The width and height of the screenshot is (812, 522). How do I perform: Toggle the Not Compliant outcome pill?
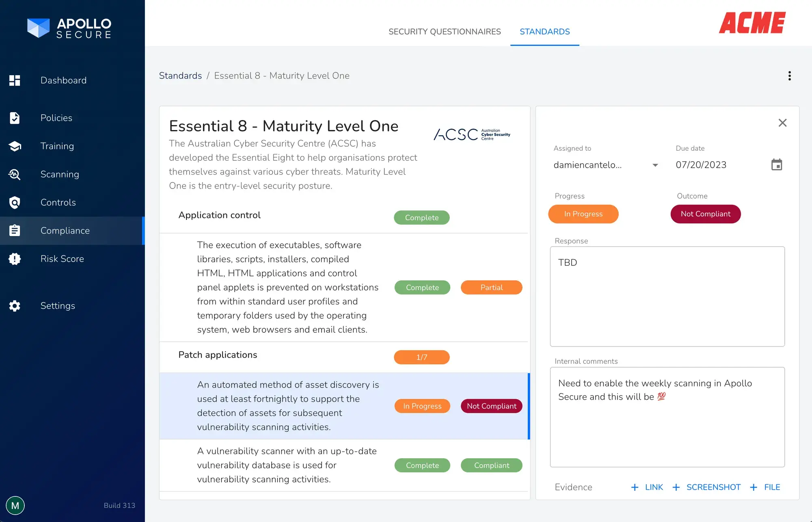point(705,214)
